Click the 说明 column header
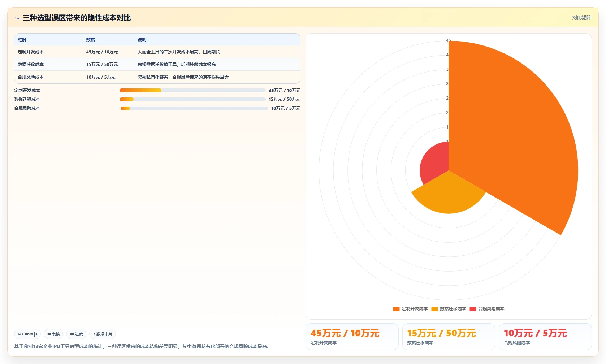The height and width of the screenshot is (364, 606). pos(142,40)
